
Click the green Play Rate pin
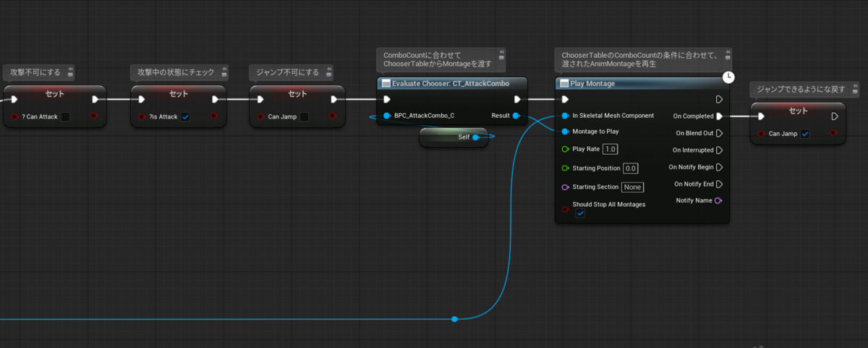click(x=565, y=149)
